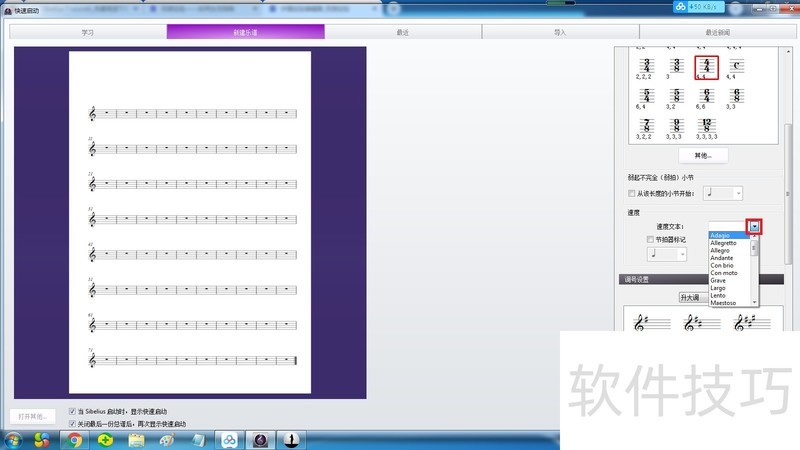Open the 导入 tab
The image size is (800, 450).
[x=560, y=32]
